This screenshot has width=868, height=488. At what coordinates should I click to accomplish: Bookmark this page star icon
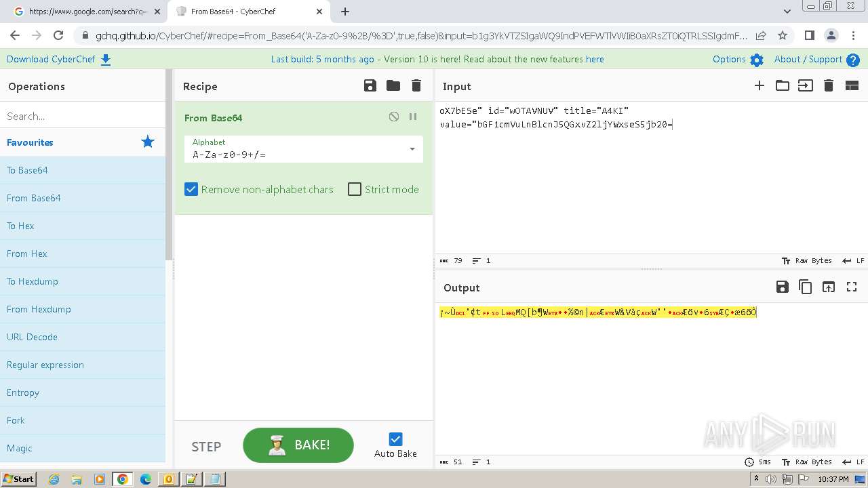pyautogui.click(x=783, y=35)
